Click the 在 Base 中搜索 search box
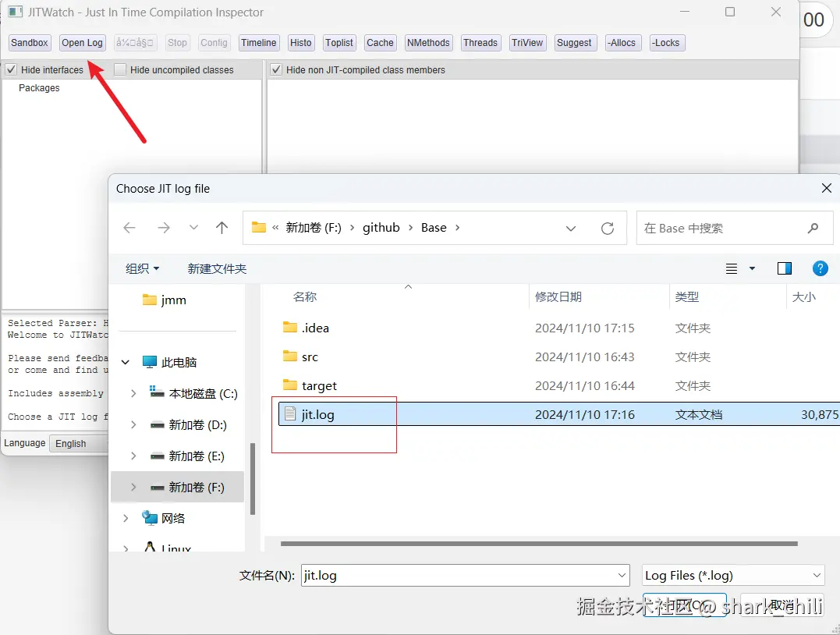 point(735,229)
